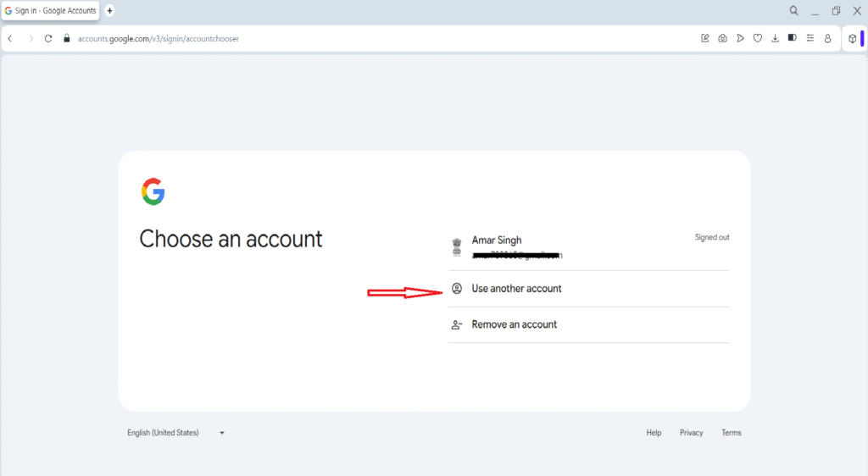Open the Help link
The image size is (868, 476).
tap(654, 433)
